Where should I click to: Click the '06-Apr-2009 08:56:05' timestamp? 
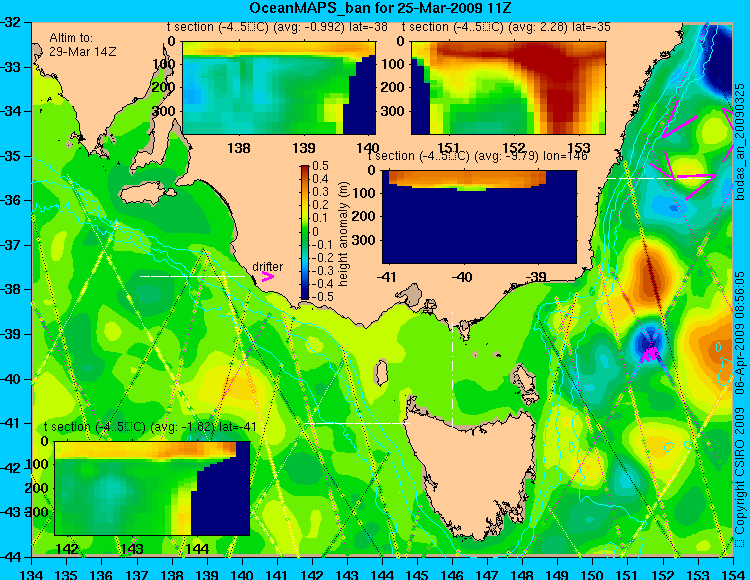[x=740, y=332]
